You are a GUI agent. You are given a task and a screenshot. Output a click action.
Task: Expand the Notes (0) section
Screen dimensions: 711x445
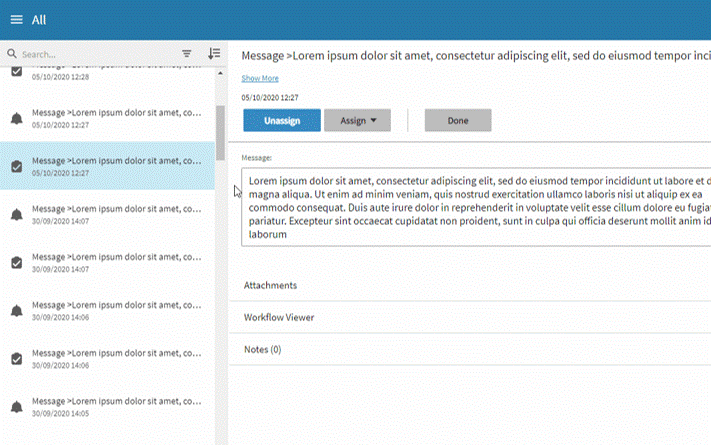click(262, 349)
